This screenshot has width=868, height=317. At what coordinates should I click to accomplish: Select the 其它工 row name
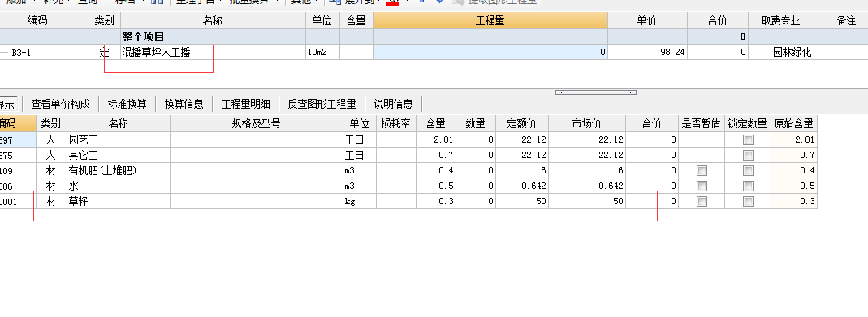[x=119, y=155]
